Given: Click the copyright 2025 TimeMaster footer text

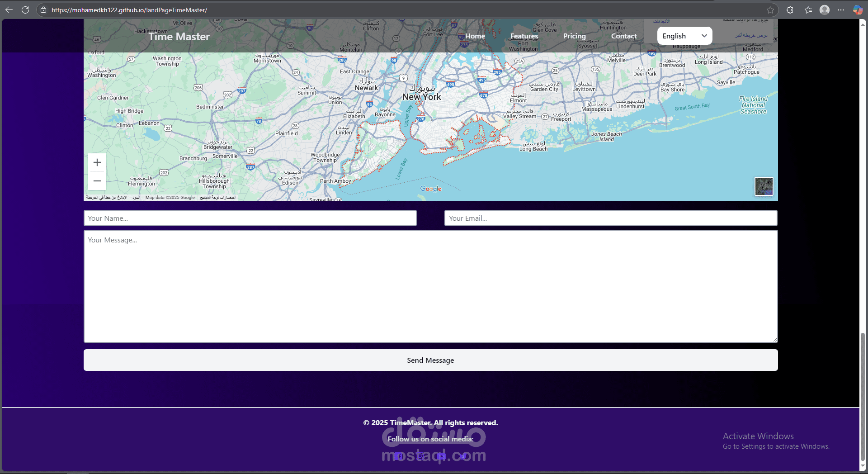Looking at the screenshot, I should coord(430,422).
